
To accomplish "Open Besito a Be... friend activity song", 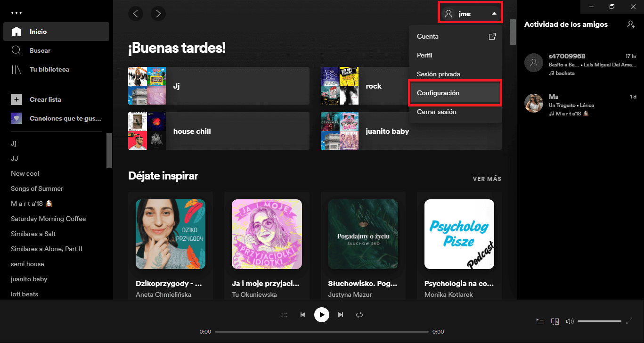I will pos(564,65).
